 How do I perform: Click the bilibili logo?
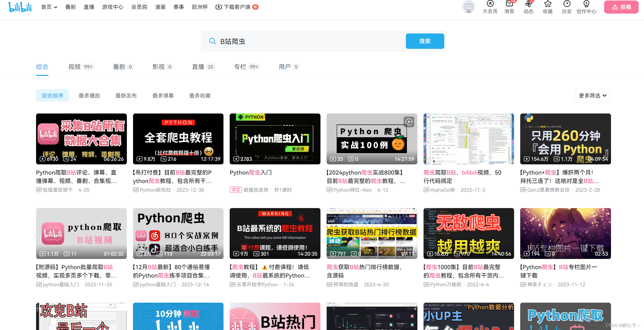pos(20,7)
